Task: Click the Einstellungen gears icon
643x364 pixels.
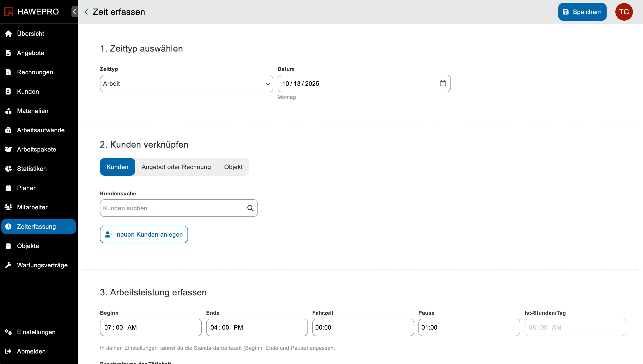Action: [8, 332]
